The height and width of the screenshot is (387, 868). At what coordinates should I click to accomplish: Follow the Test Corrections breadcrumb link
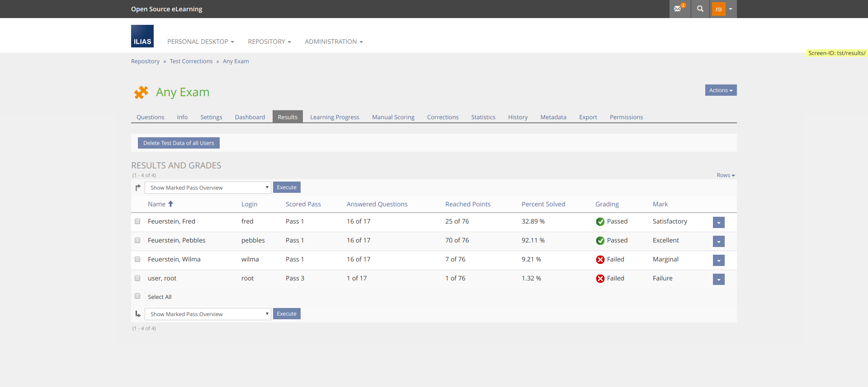coord(191,61)
